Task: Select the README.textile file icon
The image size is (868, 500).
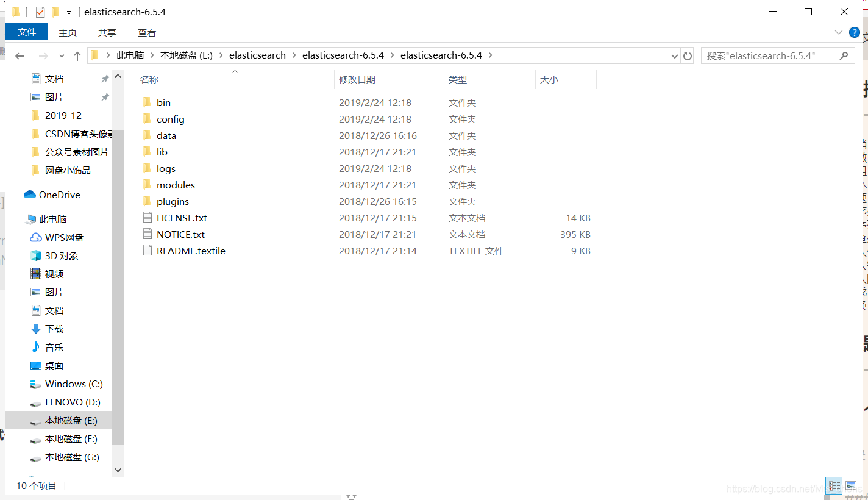Action: point(147,251)
